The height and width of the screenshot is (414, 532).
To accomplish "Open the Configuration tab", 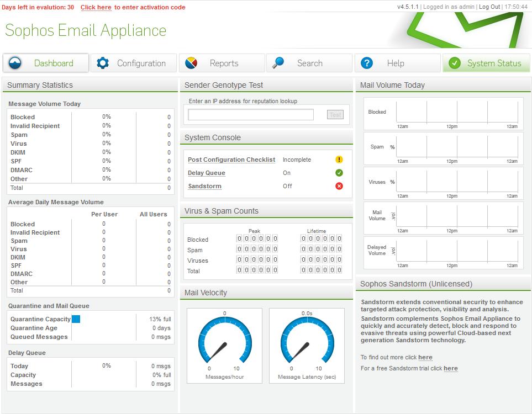I will pos(134,63).
